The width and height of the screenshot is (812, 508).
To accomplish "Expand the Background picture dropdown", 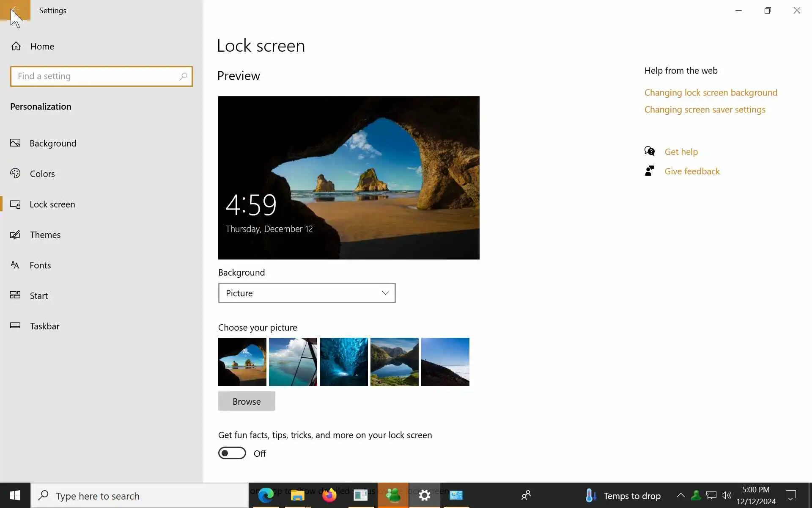I will pyautogui.click(x=307, y=293).
